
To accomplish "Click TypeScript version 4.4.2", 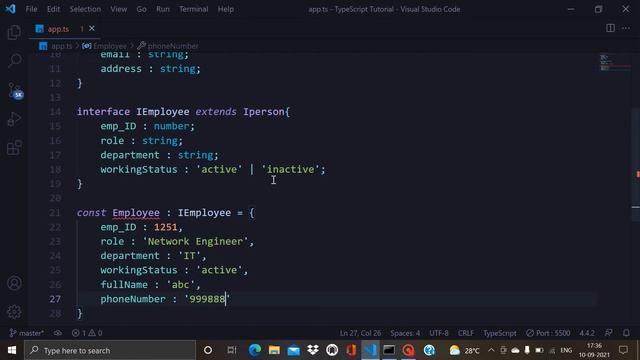I will 587,333.
